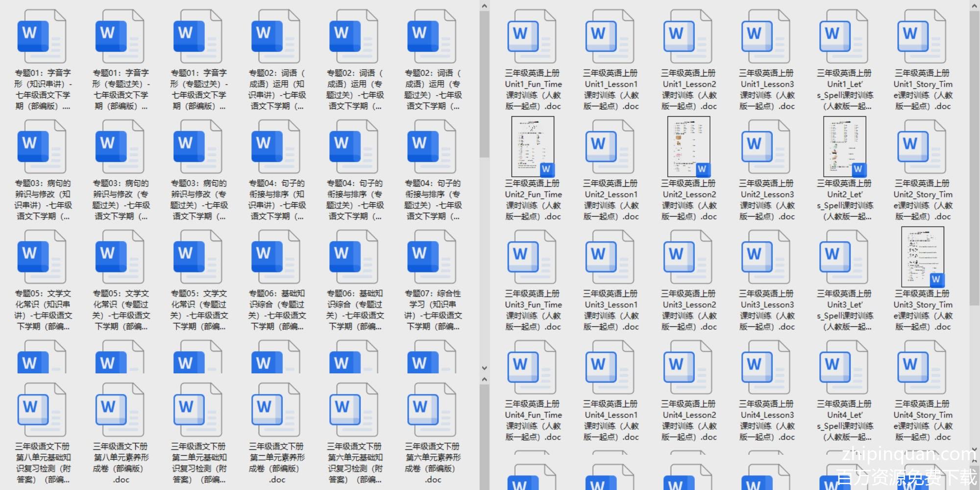Click the Unit2_Lesson2 worksheet preview thumbnail
This screenshot has height=490, width=980.
click(688, 147)
